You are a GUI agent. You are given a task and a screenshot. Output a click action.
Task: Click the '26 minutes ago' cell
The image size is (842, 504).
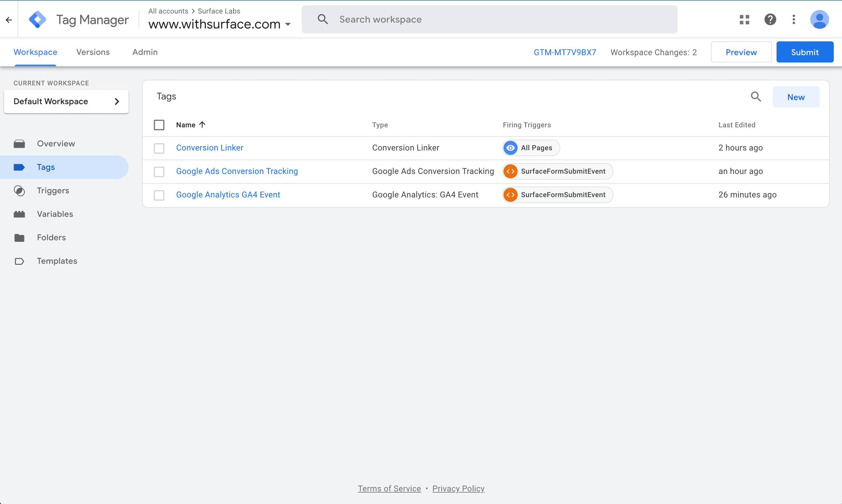(x=747, y=195)
